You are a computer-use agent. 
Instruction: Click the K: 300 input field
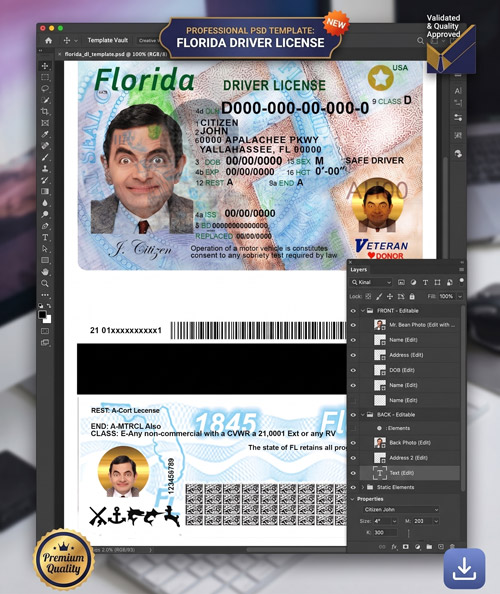[x=385, y=533]
